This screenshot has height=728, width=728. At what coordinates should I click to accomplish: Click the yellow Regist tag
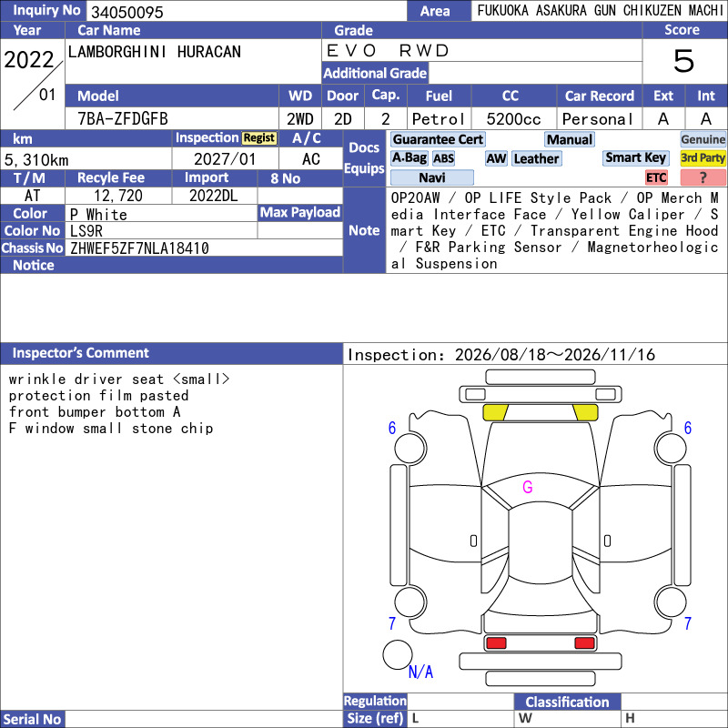[259, 138]
